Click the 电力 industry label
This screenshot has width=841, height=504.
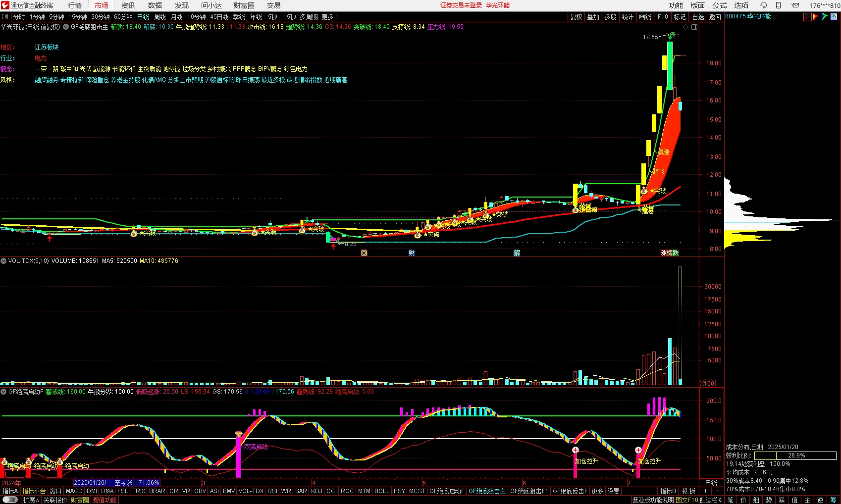click(41, 58)
